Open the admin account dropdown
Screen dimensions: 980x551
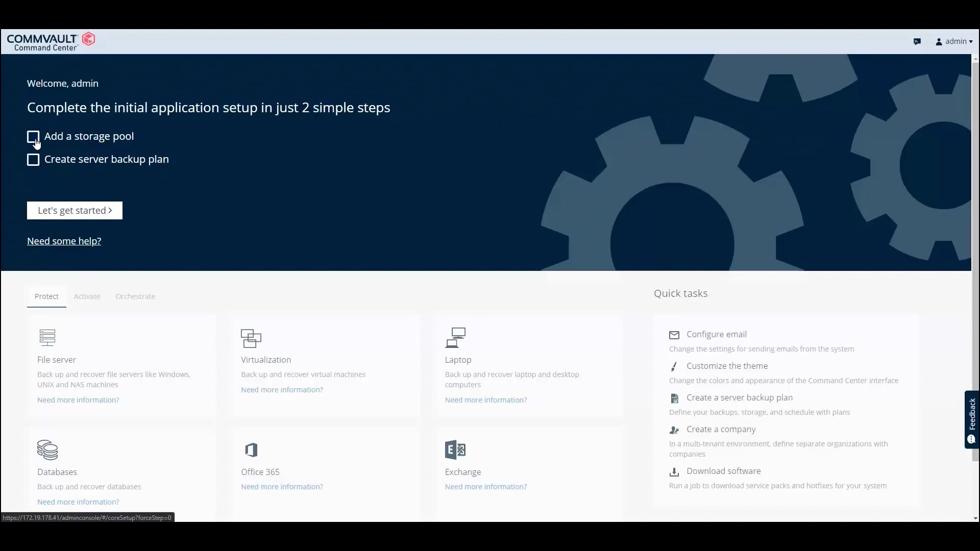953,41
